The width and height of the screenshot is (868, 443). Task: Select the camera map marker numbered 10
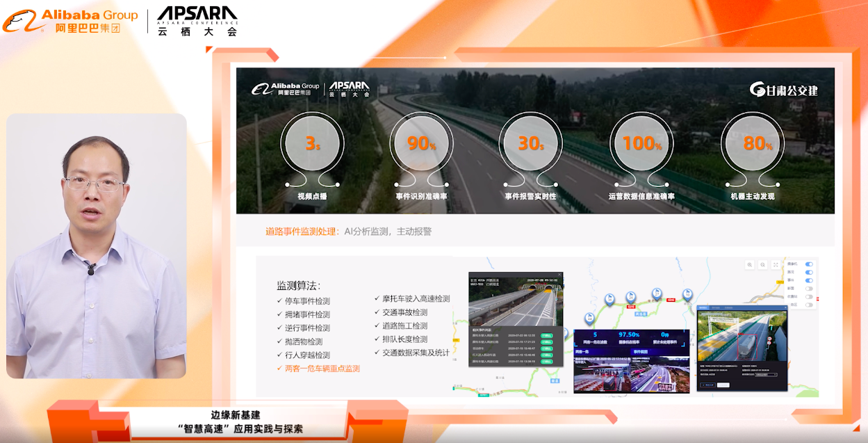point(687,293)
